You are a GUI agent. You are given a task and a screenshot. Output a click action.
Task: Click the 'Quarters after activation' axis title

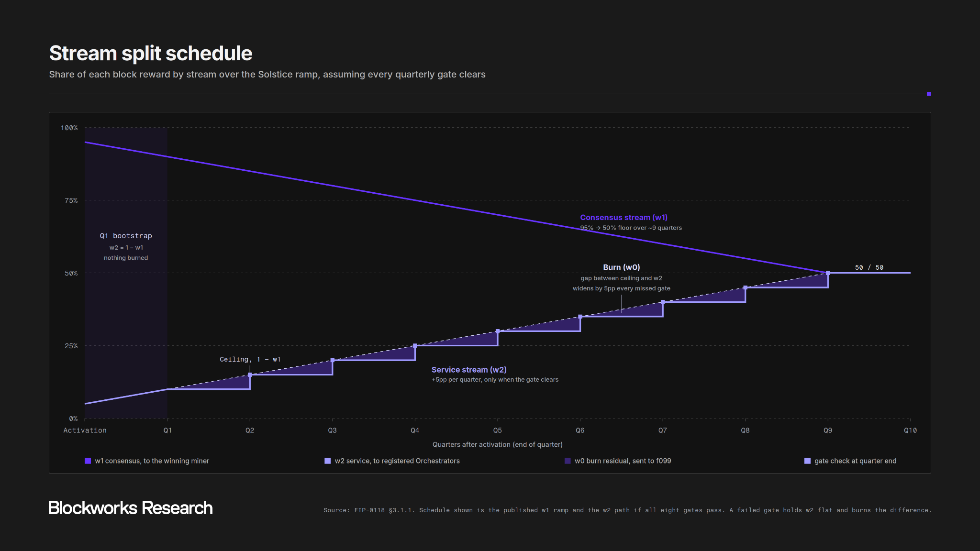(498, 444)
